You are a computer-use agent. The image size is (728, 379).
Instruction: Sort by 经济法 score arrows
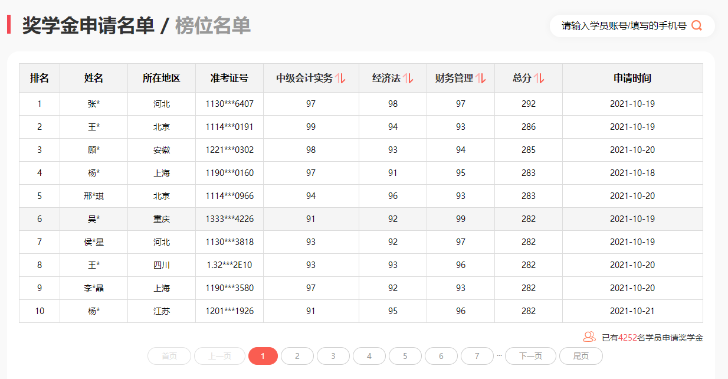click(x=408, y=78)
